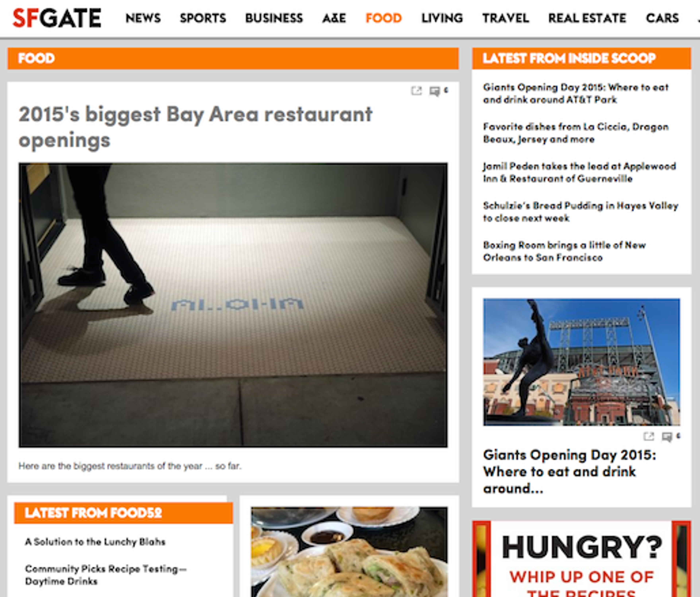The image size is (700, 597).
Task: Open the comments icon above the main headline
Action: pyautogui.click(x=434, y=91)
